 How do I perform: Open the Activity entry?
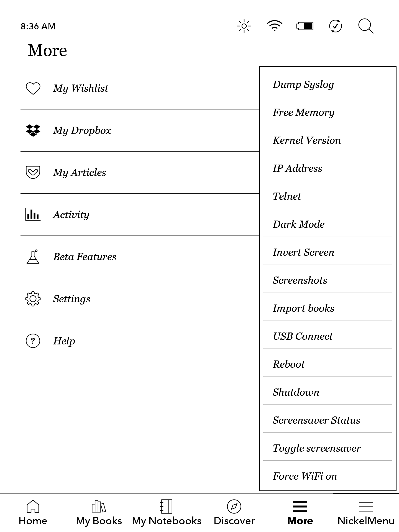[71, 214]
